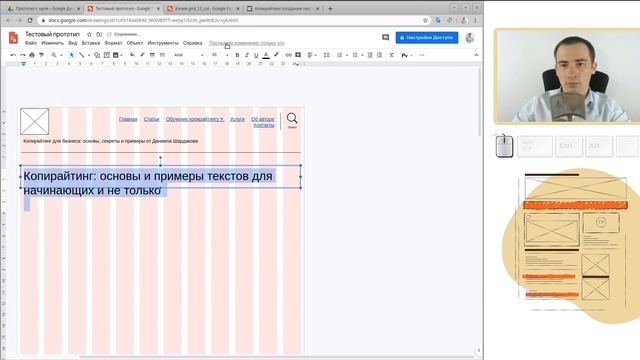Click the Статьи link in the drawing
This screenshot has height=360, width=640.
pos(151,119)
